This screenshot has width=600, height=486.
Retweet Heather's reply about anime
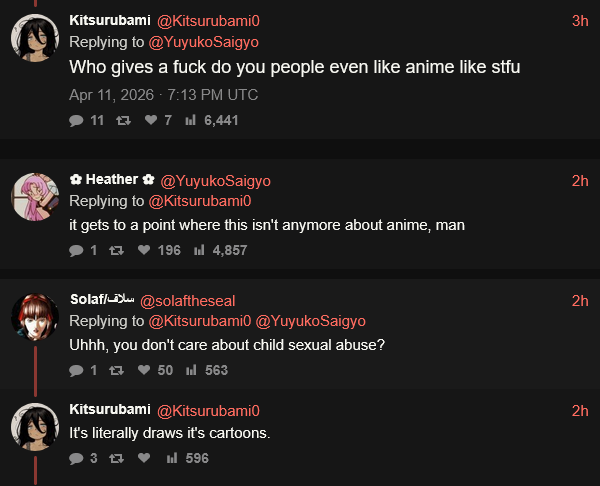coord(116,251)
